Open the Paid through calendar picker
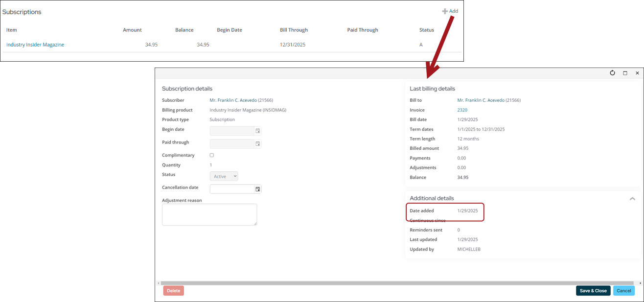Viewport: 644px width, 302px height. coord(258,144)
